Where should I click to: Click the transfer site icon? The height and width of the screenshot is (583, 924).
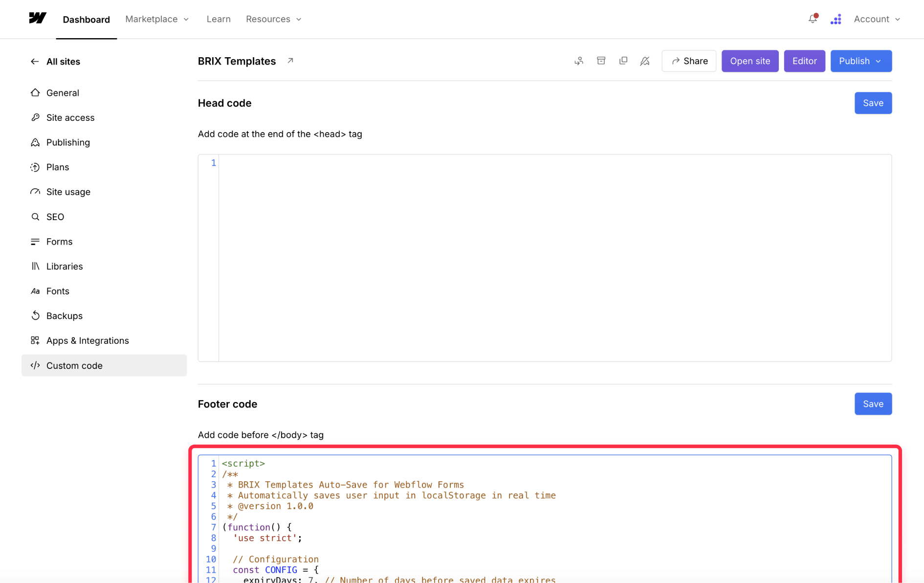[579, 61]
